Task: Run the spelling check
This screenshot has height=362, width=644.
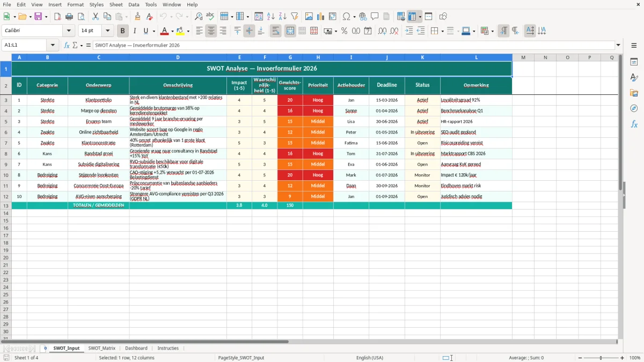Action: tap(210, 17)
